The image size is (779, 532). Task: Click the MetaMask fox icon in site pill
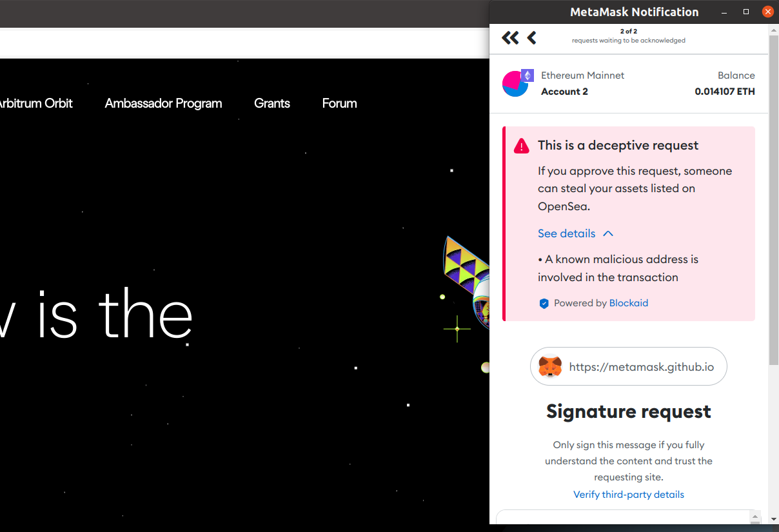550,366
